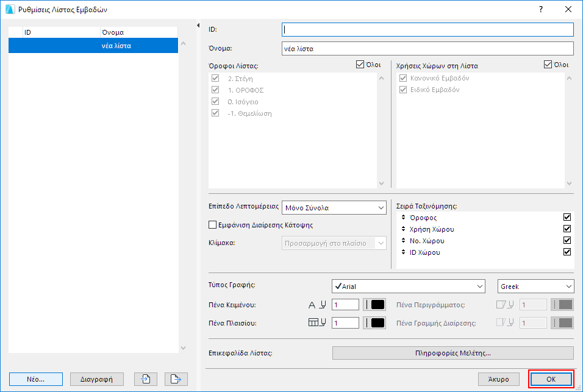Open the Arial font dropdown

tap(408, 286)
